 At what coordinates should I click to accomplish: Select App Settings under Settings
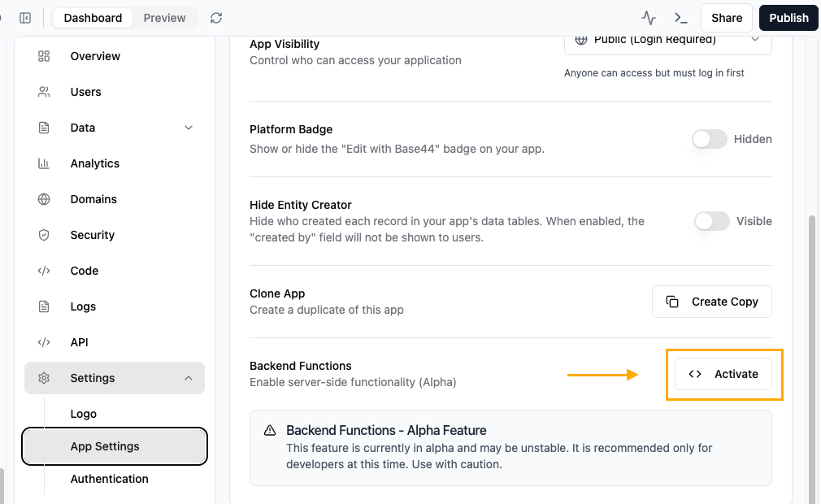click(115, 446)
